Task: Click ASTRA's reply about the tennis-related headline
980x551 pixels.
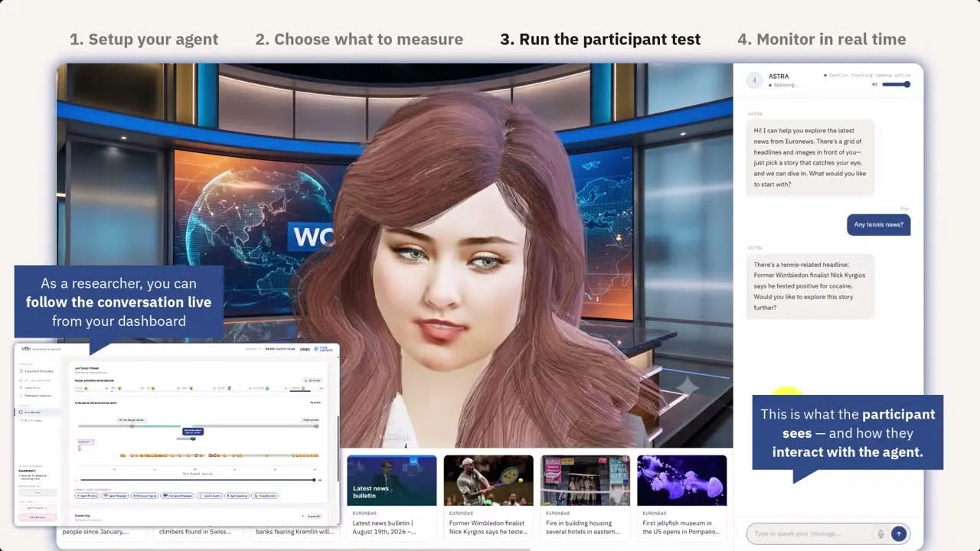Action: [810, 286]
